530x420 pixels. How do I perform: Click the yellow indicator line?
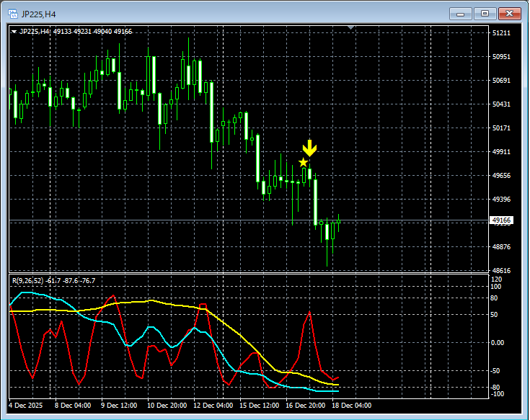tap(151, 300)
